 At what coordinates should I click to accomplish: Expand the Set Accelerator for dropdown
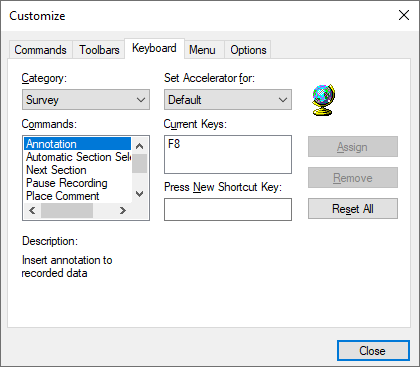[x=228, y=99]
